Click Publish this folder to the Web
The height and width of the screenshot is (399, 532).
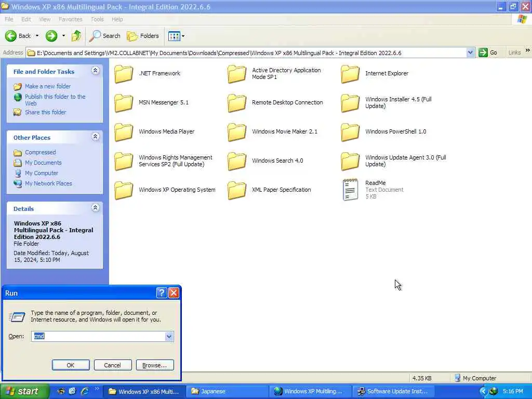coord(55,100)
